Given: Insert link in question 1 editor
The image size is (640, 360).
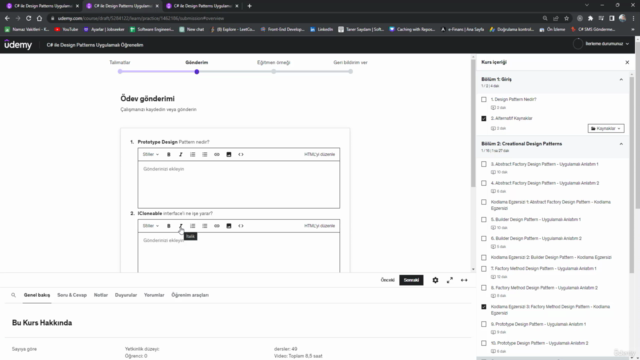Looking at the screenshot, I should point(217,154).
